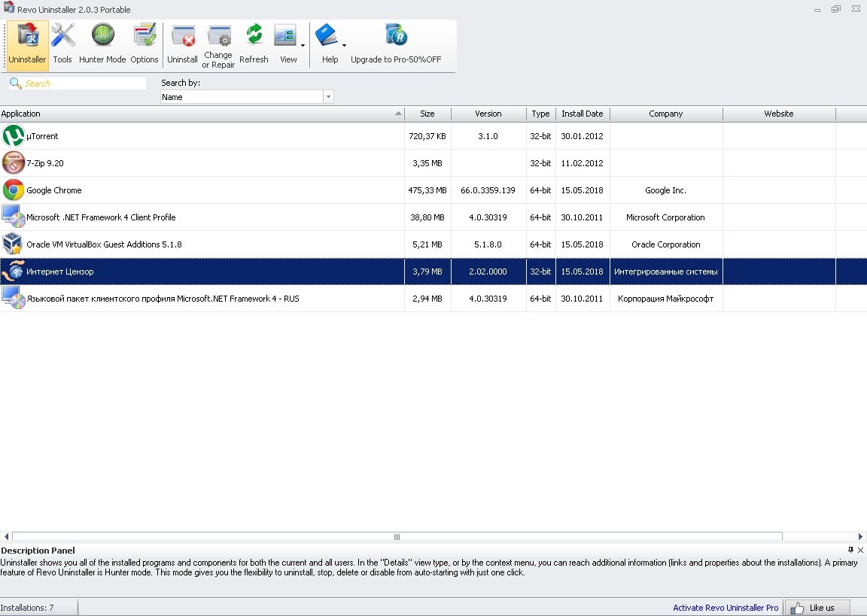This screenshot has width=867, height=616.
Task: Activate Hunter Mode
Action: pyautogui.click(x=102, y=45)
